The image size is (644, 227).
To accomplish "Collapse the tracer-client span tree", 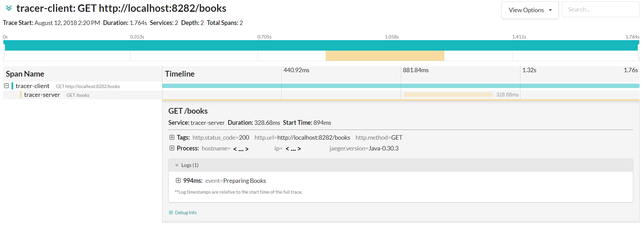I will 6,86.
